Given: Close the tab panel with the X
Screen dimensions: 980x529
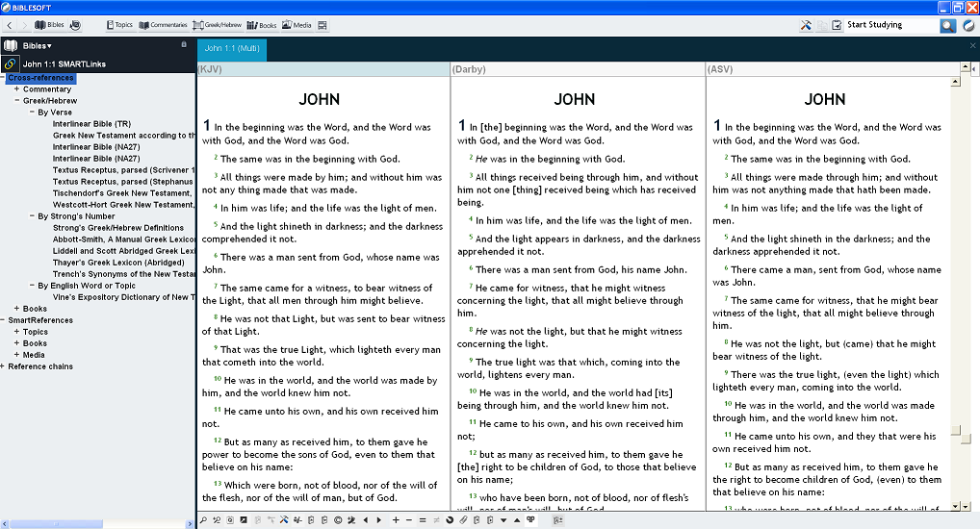Looking at the screenshot, I should coord(972,45).
